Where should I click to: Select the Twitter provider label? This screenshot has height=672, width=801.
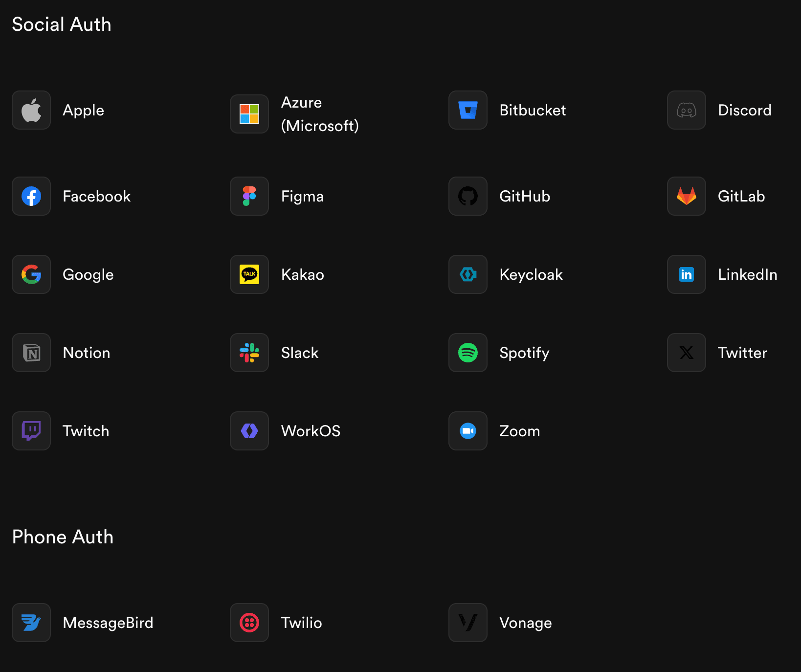(742, 353)
